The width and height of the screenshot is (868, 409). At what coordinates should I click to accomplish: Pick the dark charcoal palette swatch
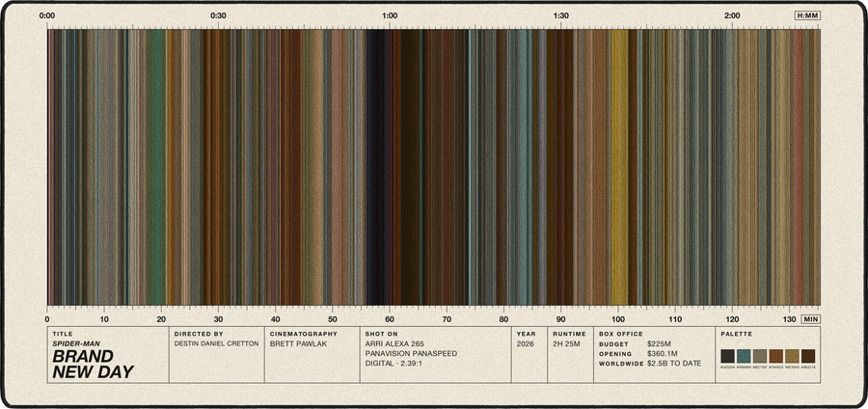[x=727, y=356]
